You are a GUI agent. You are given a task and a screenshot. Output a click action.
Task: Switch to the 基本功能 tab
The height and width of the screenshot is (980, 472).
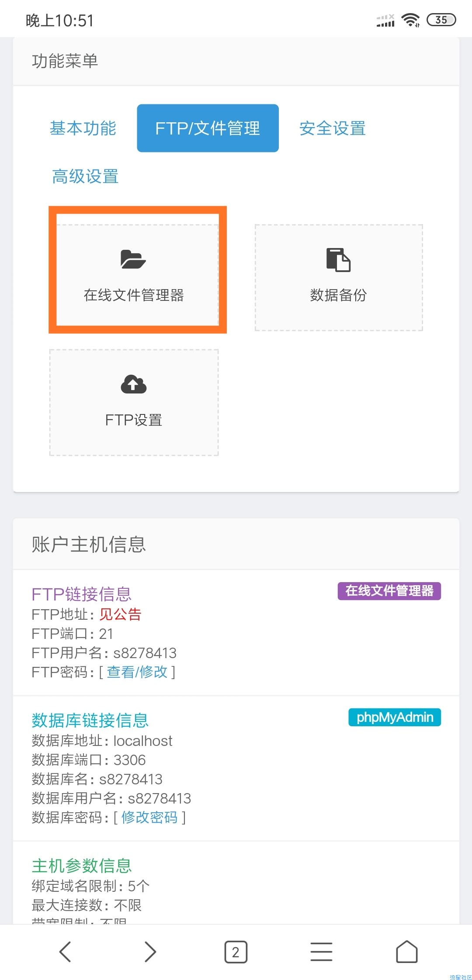click(83, 128)
